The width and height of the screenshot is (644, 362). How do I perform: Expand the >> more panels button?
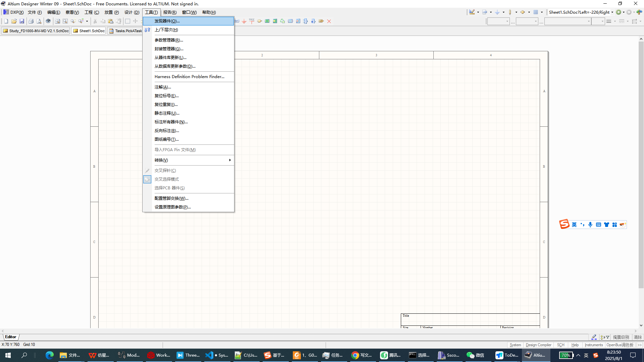coord(640,345)
